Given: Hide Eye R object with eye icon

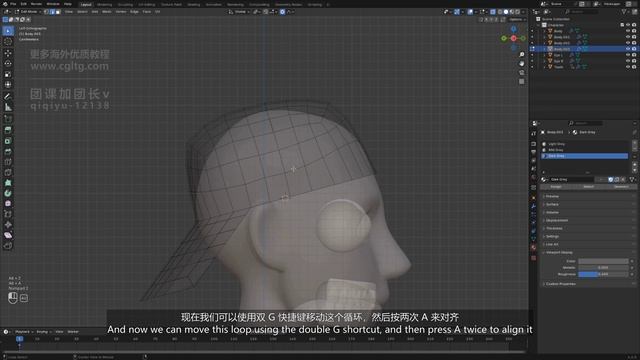Looking at the screenshot, I should coord(628,61).
